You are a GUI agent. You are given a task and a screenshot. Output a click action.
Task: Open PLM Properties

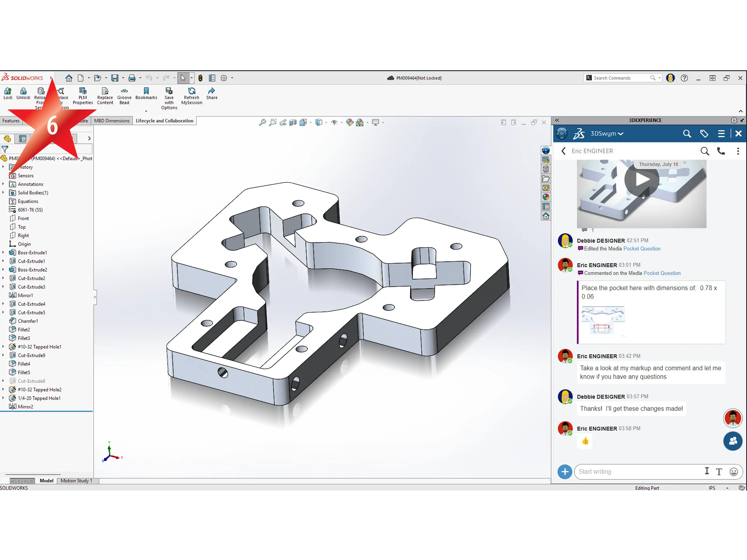point(83,91)
